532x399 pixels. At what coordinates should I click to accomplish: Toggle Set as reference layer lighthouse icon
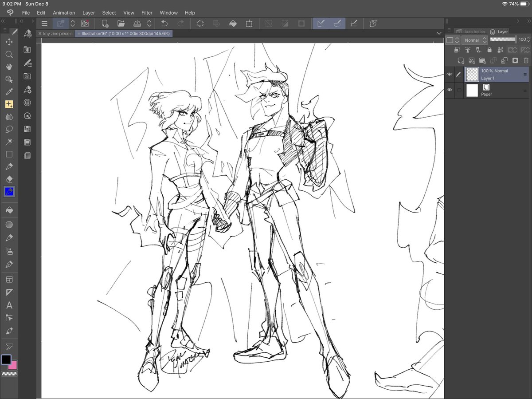(x=467, y=51)
